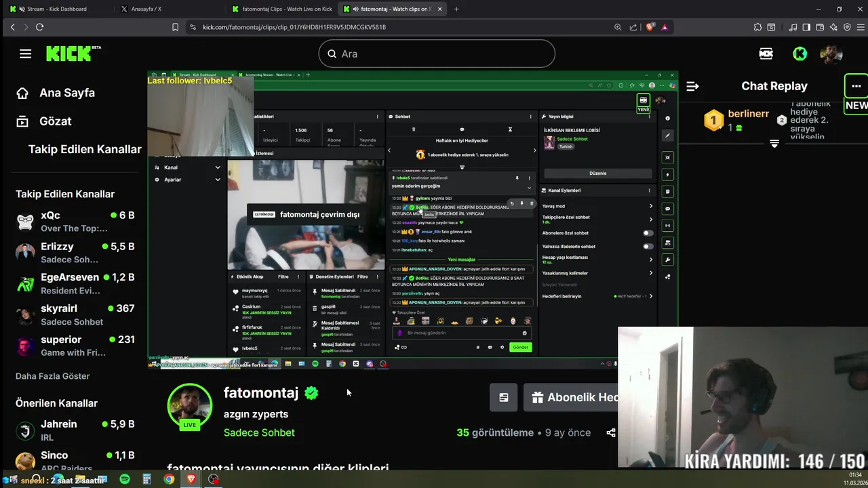Viewport: 868px width, 488px height.
Task: Open recommended channel Jahrein
Action: (x=75, y=430)
